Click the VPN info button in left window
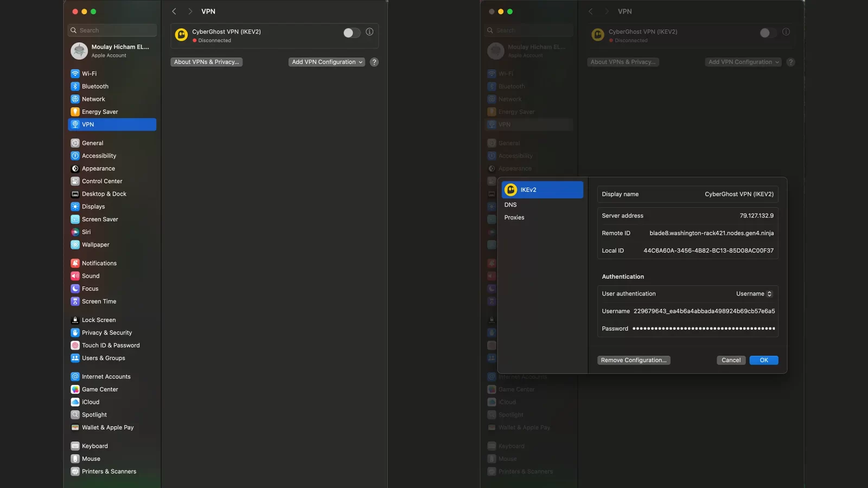The width and height of the screenshot is (868, 488). 369,32
